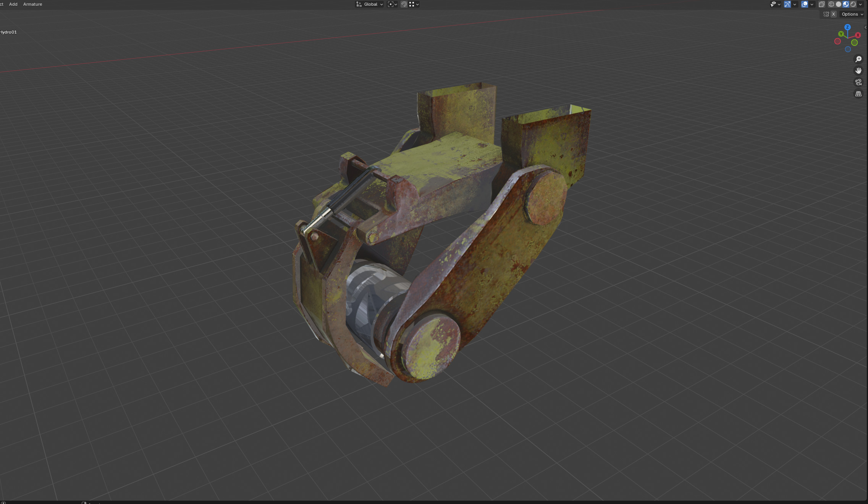Toggle show overlays button
868x504 pixels.
(x=804, y=4)
